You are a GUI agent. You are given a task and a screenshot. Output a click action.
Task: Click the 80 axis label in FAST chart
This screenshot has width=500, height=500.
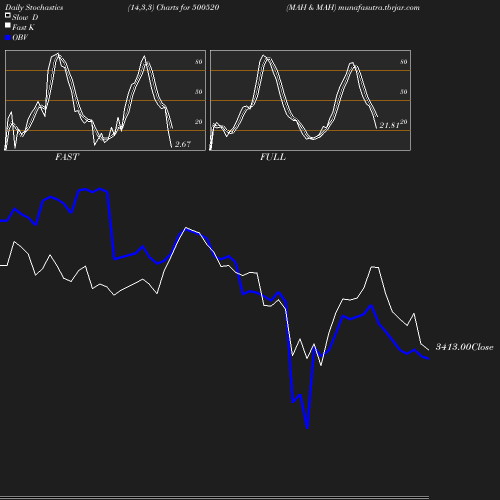coord(199,62)
